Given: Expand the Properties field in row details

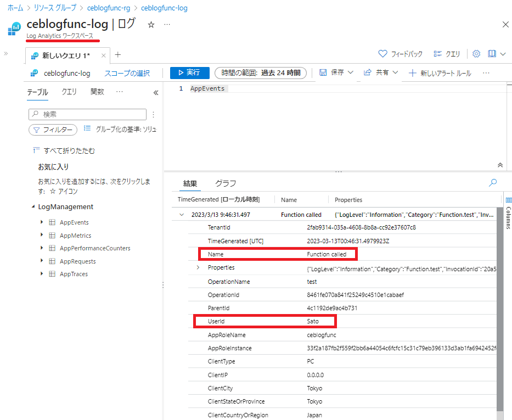Looking at the screenshot, I should (x=198, y=267).
